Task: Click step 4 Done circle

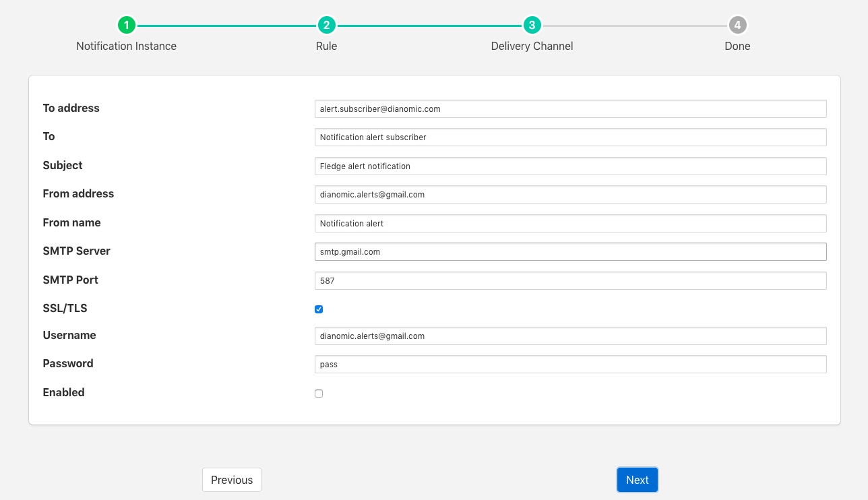Action: point(737,26)
